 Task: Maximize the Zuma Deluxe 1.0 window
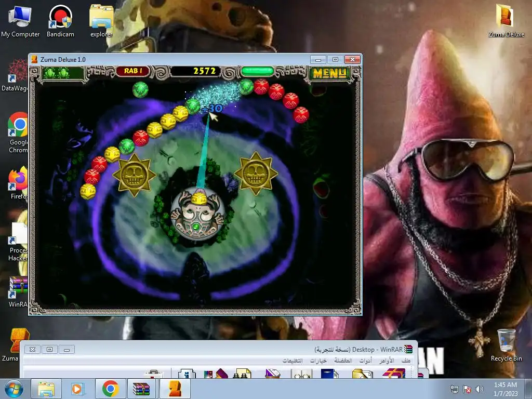[335, 60]
